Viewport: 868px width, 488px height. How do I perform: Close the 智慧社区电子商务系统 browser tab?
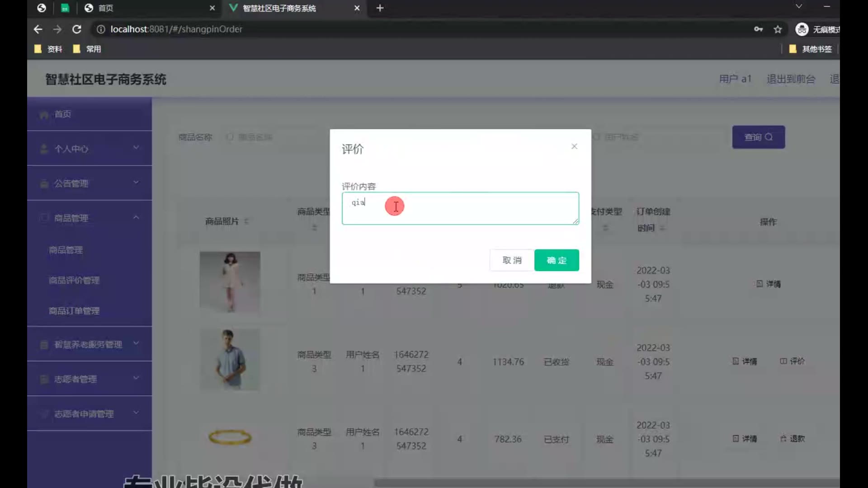(357, 8)
